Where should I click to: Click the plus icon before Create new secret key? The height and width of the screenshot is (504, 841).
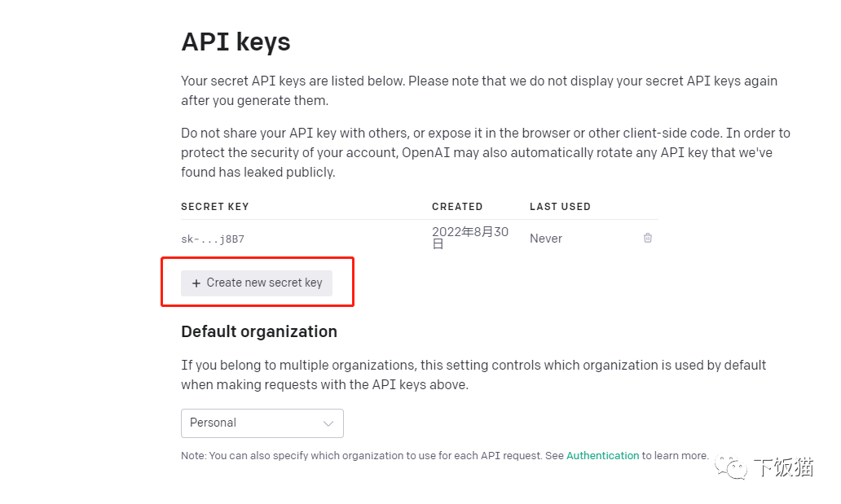pos(196,283)
